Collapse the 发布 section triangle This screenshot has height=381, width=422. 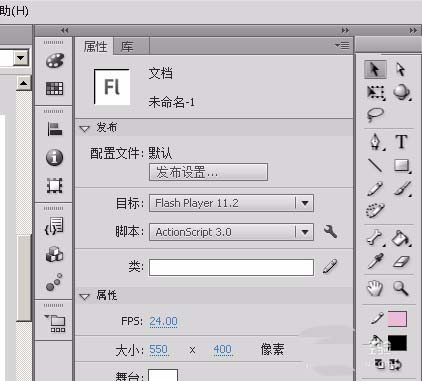tap(84, 129)
